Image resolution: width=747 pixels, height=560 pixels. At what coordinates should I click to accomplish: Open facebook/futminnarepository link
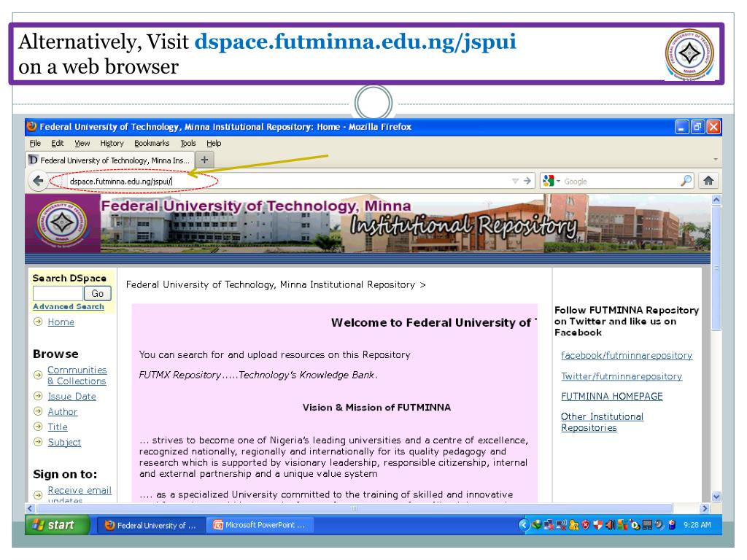tap(627, 356)
